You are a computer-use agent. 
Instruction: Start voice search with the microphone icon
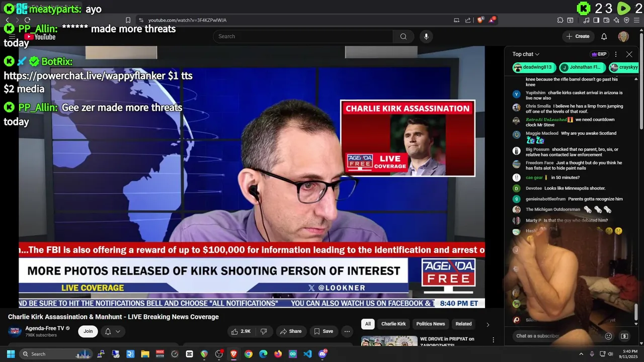point(426,36)
